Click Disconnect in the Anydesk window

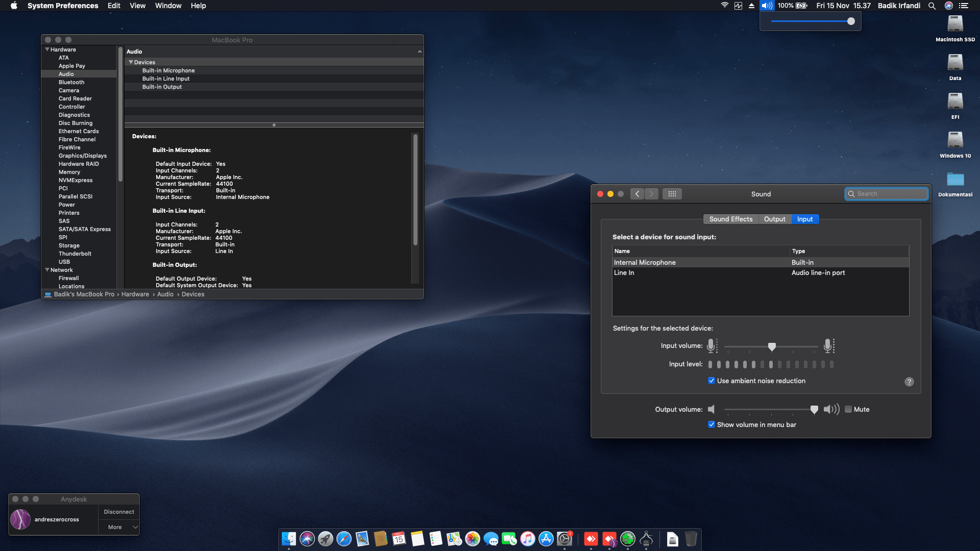119,512
